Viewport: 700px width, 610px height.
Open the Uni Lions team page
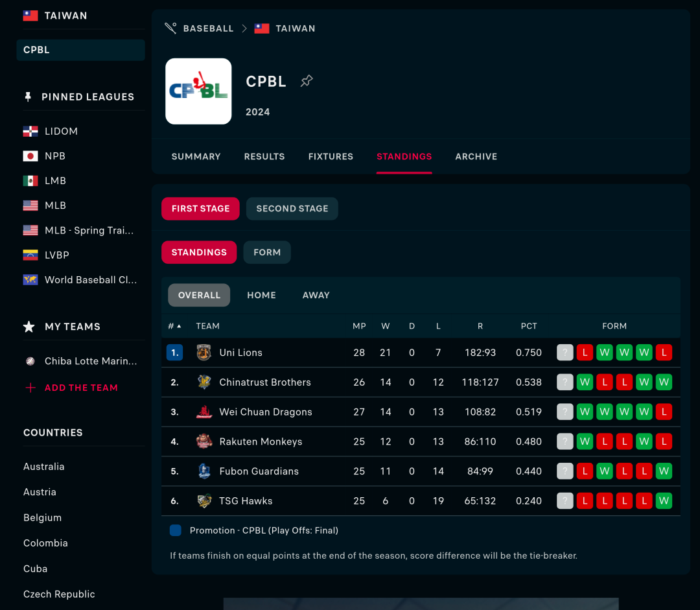pyautogui.click(x=240, y=353)
